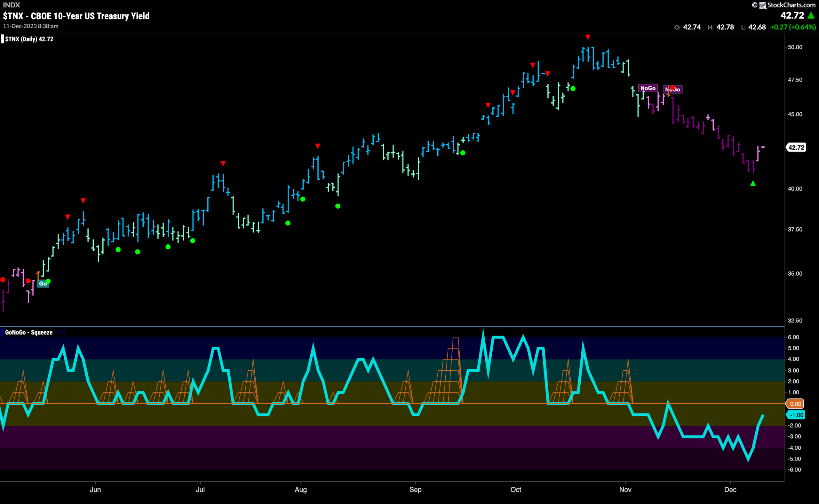
Task: Click the Sep marker on time axis
Action: (415, 489)
